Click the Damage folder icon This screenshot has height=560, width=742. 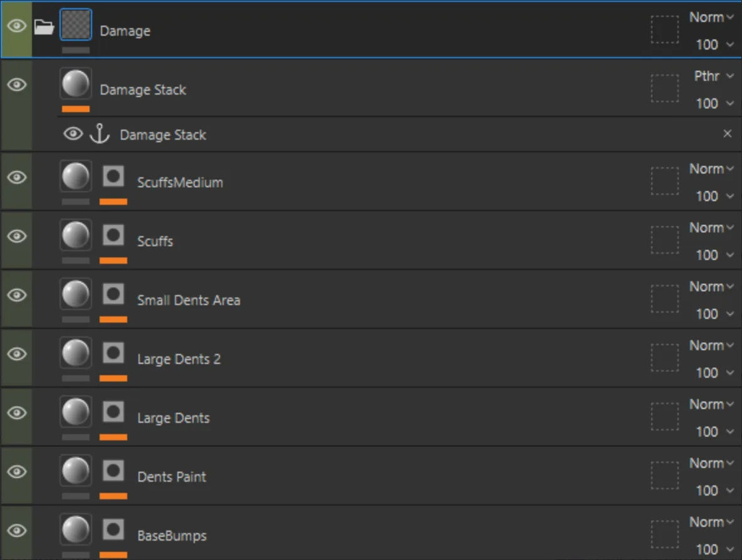[x=44, y=27]
